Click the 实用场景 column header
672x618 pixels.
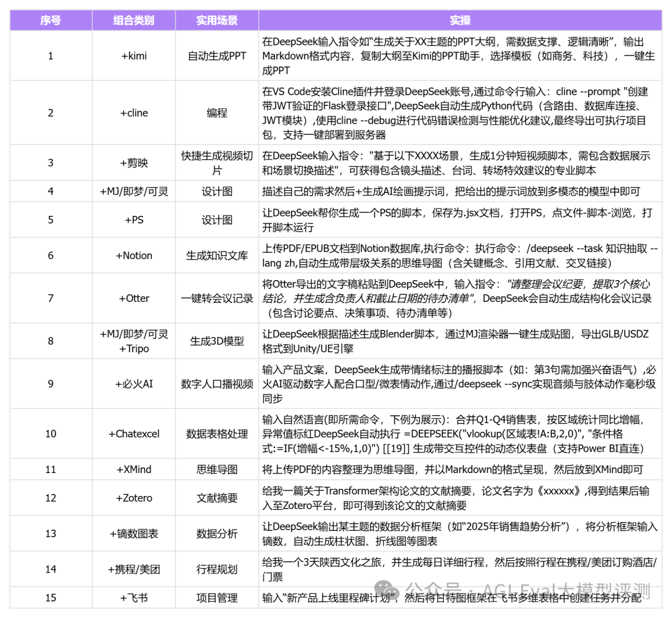click(217, 20)
